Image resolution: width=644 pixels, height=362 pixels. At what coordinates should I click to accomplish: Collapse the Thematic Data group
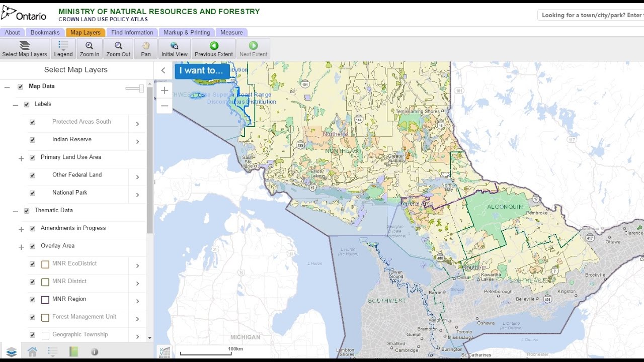pyautogui.click(x=15, y=212)
